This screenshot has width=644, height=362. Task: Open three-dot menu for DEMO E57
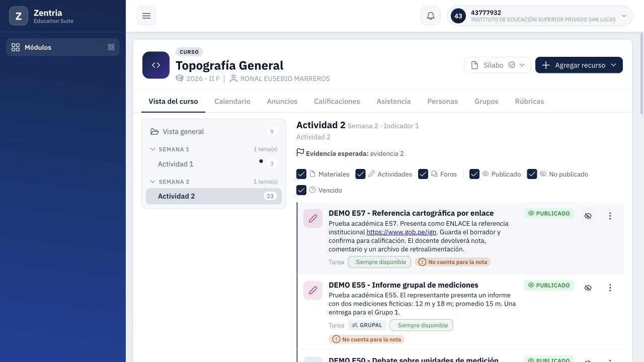610,216
